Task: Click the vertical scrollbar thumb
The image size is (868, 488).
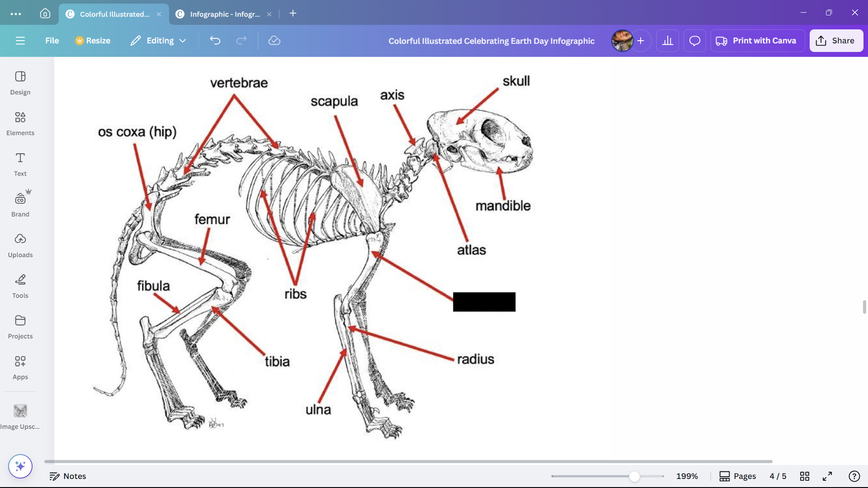Action: pos(864,307)
